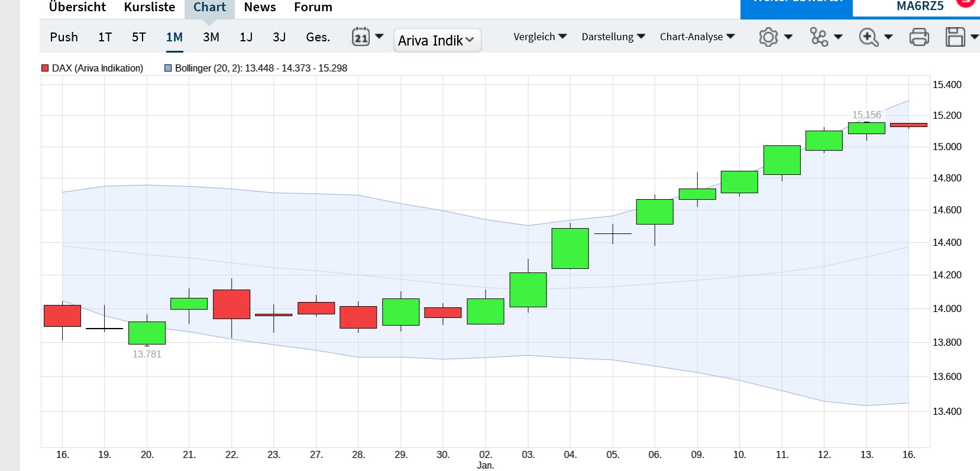Go to the Forum tab
Viewport: 980px width, 471px height.
(x=313, y=7)
